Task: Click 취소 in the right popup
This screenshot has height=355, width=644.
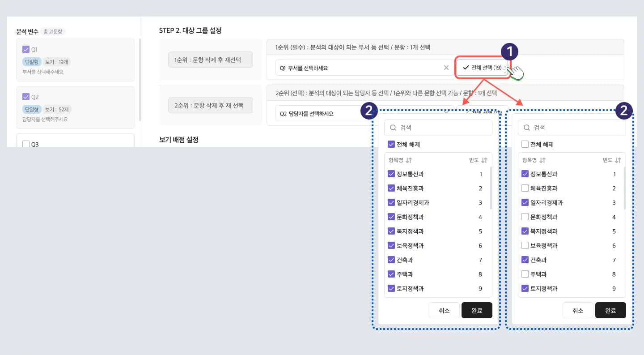Action: (x=578, y=310)
